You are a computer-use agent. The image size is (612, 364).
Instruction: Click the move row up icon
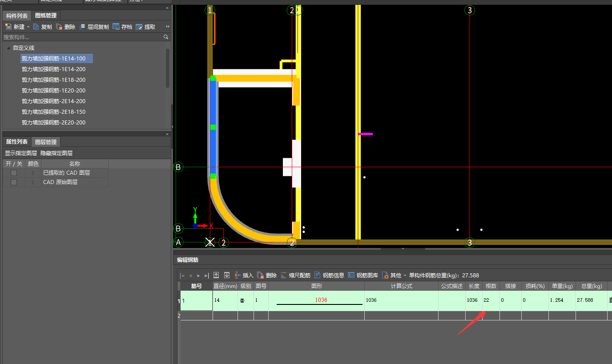point(216,275)
